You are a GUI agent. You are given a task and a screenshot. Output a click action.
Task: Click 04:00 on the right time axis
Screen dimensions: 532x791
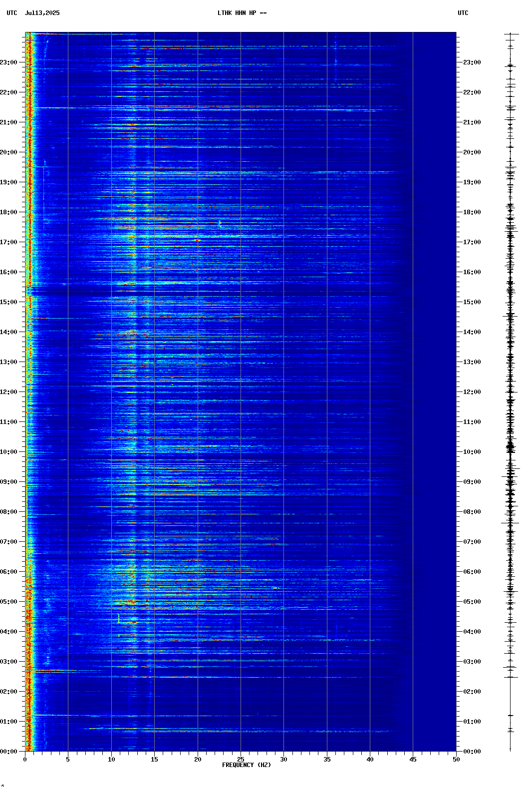[472, 632]
